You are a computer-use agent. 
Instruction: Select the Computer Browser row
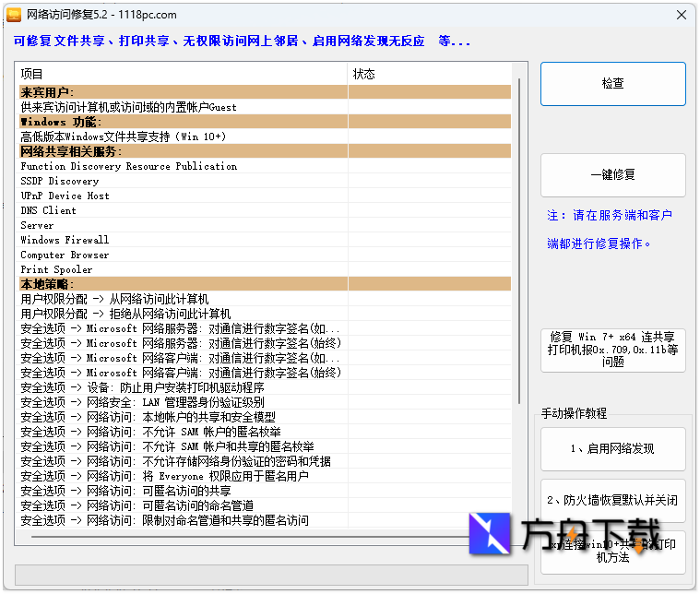[265, 255]
